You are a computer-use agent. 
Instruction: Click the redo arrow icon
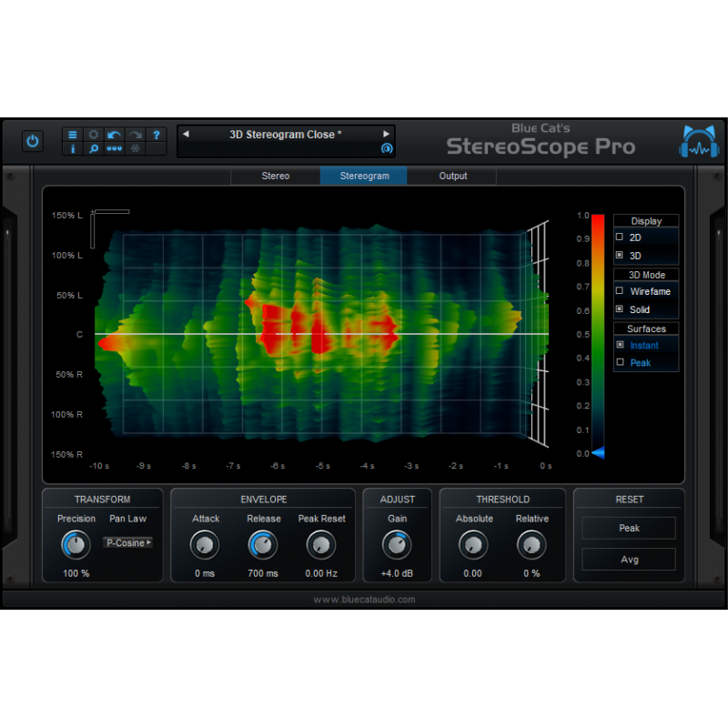(135, 134)
